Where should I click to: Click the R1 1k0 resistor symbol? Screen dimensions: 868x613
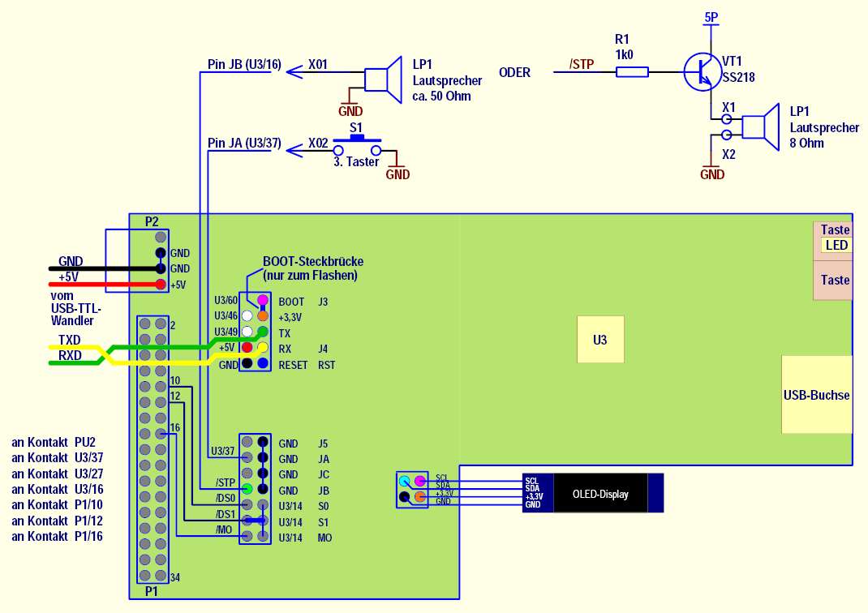coord(632,71)
